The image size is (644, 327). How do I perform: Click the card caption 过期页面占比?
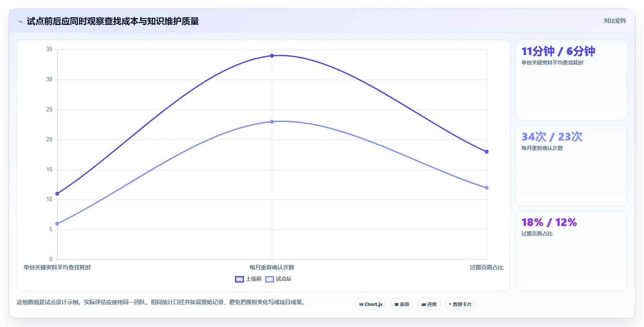coord(537,234)
